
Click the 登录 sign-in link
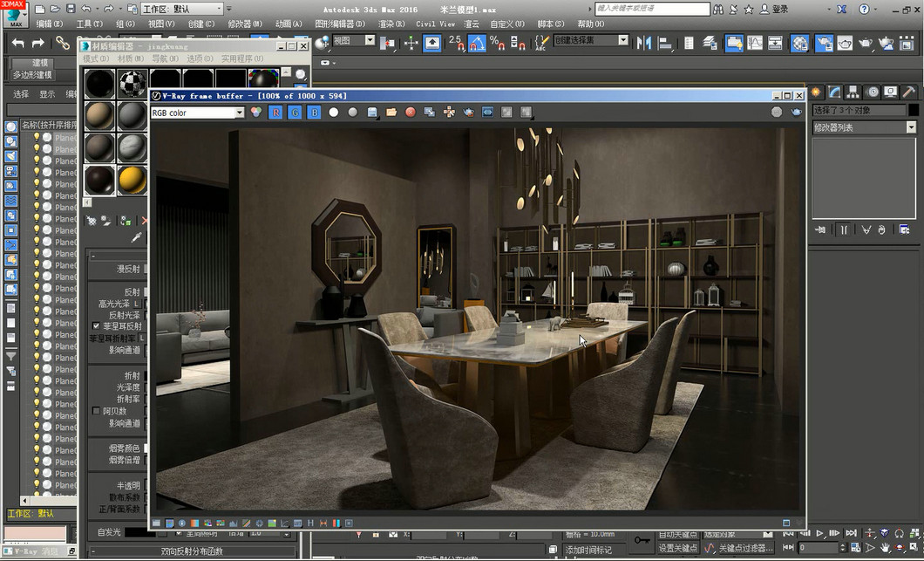(x=779, y=9)
